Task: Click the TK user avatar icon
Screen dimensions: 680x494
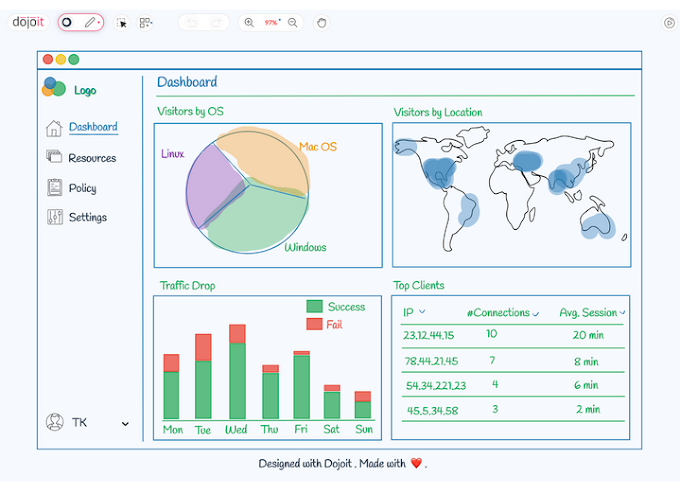Action: [x=55, y=422]
